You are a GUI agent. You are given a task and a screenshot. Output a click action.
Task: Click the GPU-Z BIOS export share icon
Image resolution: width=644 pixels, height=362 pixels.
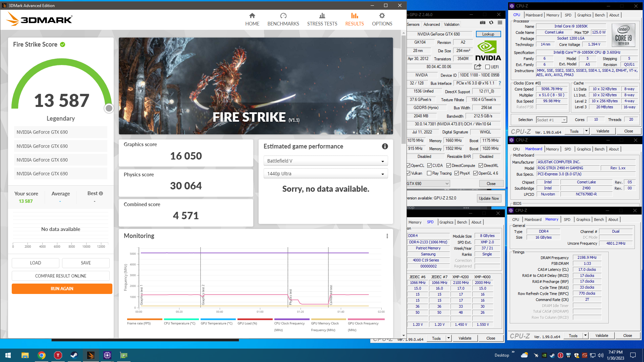pyautogui.click(x=478, y=67)
